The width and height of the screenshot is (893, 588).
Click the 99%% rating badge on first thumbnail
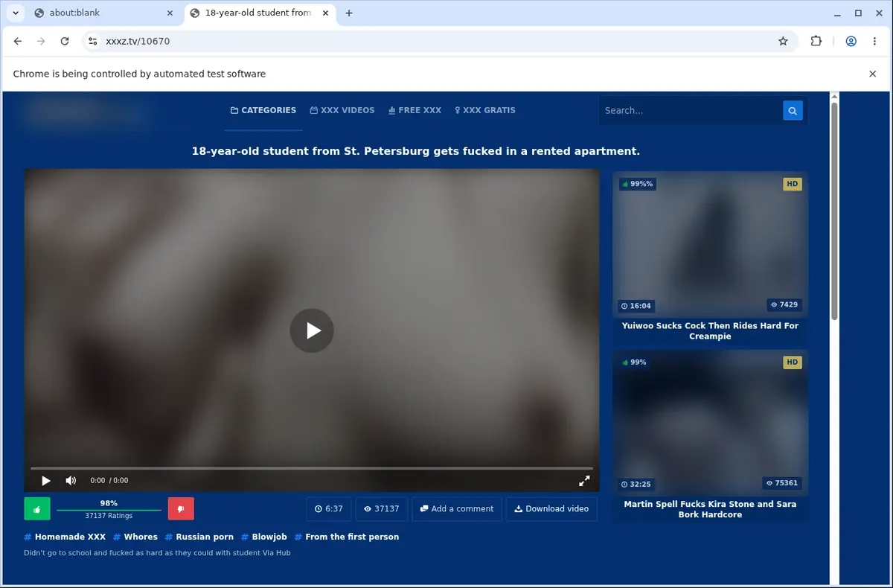[637, 184]
